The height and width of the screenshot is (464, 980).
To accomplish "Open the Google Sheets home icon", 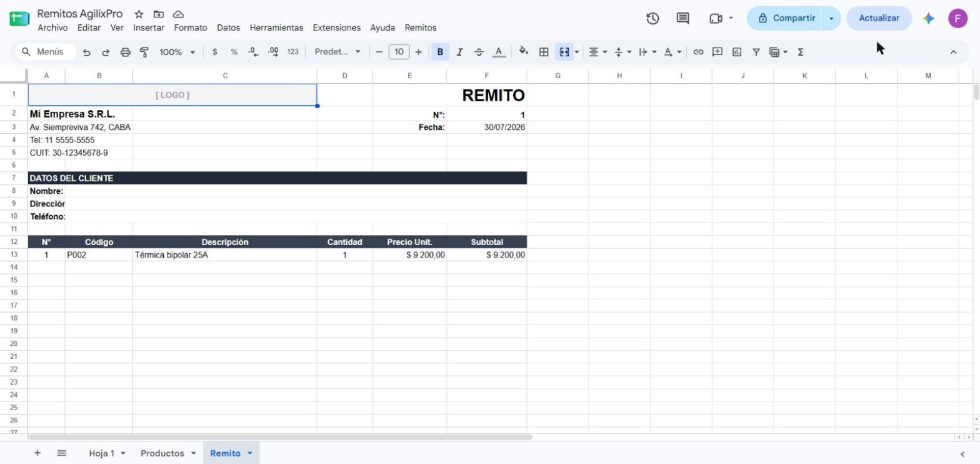I will point(19,19).
